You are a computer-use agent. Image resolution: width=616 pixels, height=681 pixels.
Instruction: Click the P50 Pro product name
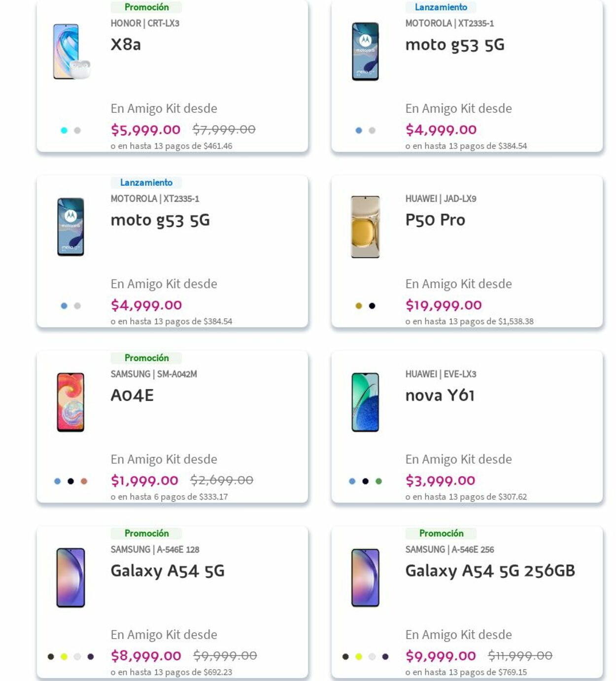[x=435, y=220]
